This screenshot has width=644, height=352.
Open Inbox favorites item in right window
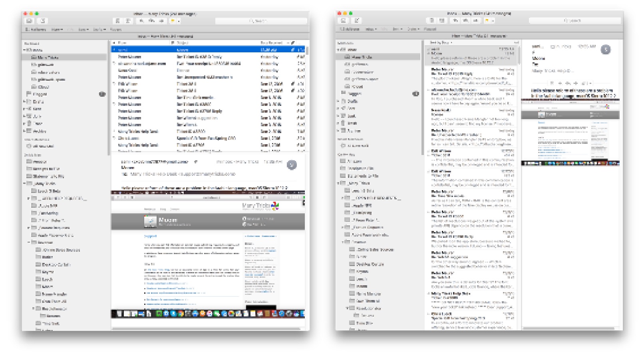[371, 29]
